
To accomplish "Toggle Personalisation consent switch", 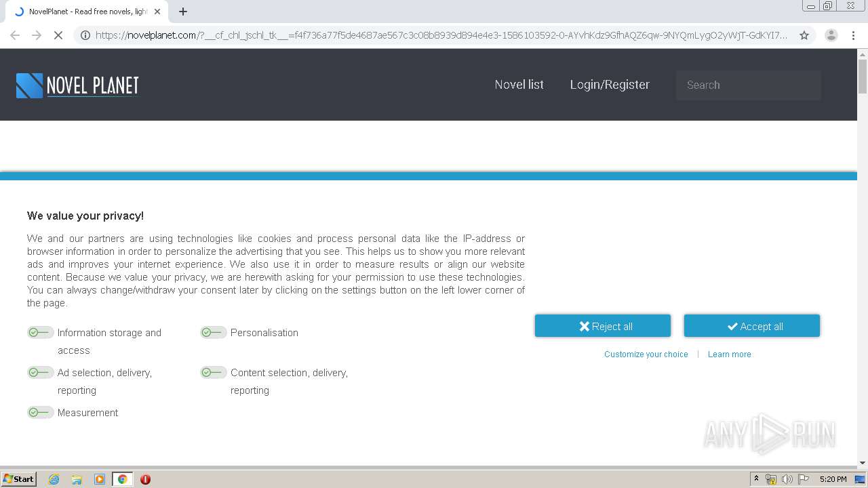I will (x=213, y=332).
